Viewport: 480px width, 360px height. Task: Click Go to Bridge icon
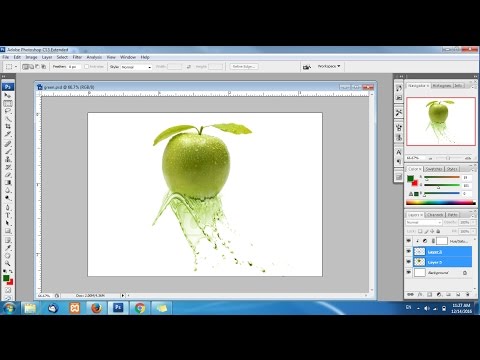(x=307, y=67)
